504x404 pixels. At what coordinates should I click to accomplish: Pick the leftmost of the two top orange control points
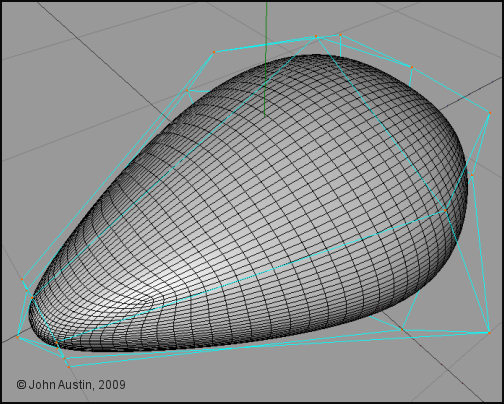(x=316, y=36)
